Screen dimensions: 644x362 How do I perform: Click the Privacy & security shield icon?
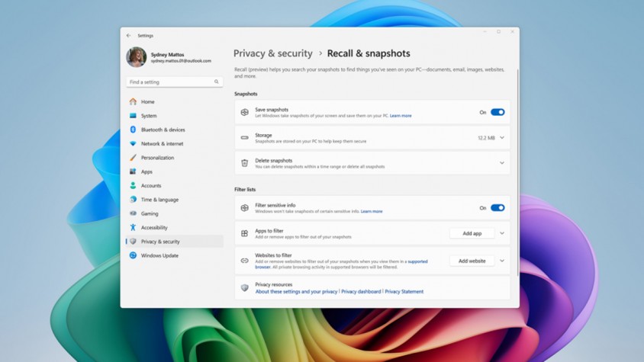coord(133,242)
